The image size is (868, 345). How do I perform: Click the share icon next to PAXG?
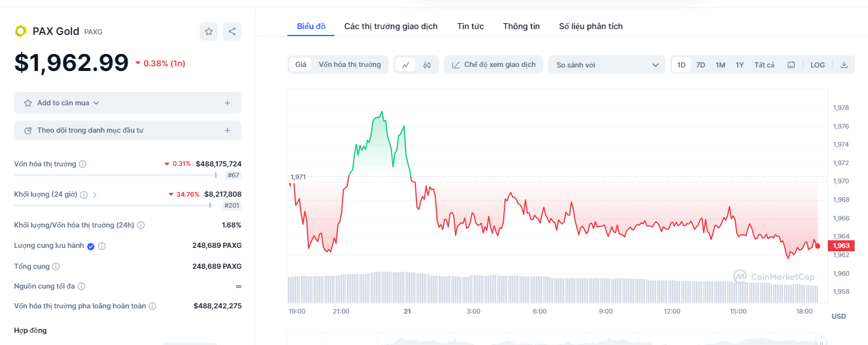(232, 31)
